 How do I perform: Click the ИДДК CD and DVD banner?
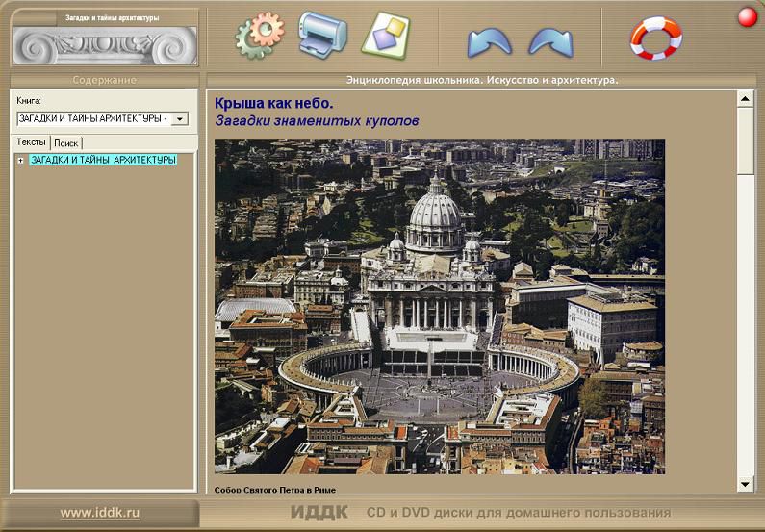click(x=481, y=512)
